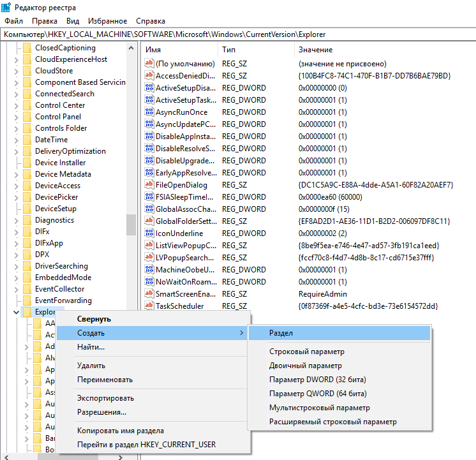This screenshot has width=476, height=460.
Task: Click the string icon of SmartScreenEna... value
Action: [149, 294]
